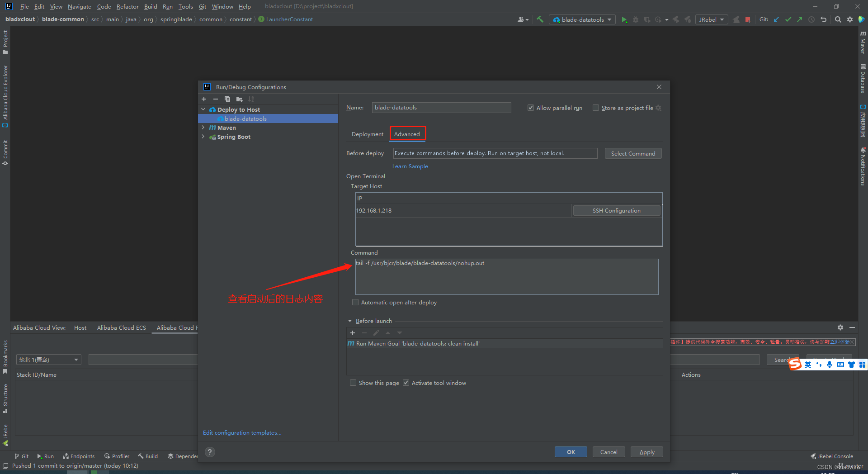The height and width of the screenshot is (474, 868).
Task: Open the blade-datatools run configuration dropdown
Action: (582, 19)
